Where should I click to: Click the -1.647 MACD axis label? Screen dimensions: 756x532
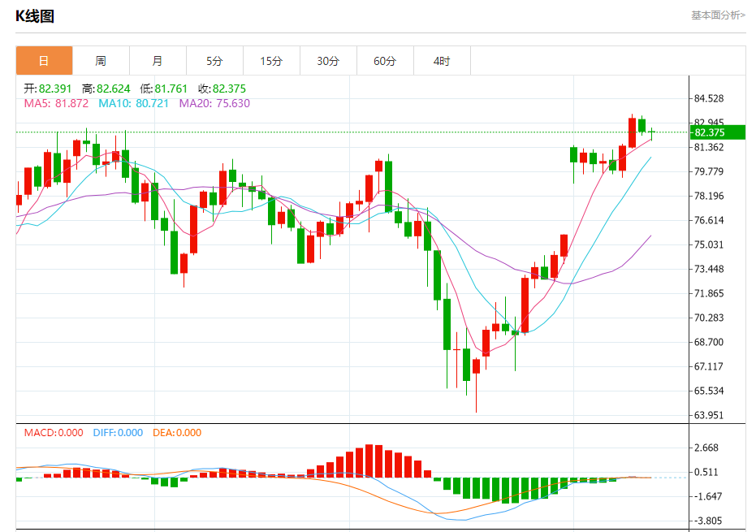[706, 496]
